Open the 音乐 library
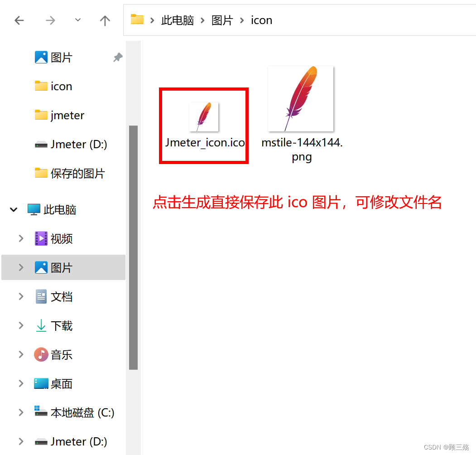 [x=53, y=355]
